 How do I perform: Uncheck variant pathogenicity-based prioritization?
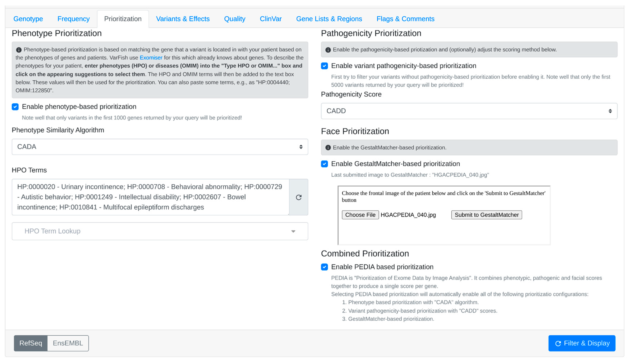tap(324, 66)
